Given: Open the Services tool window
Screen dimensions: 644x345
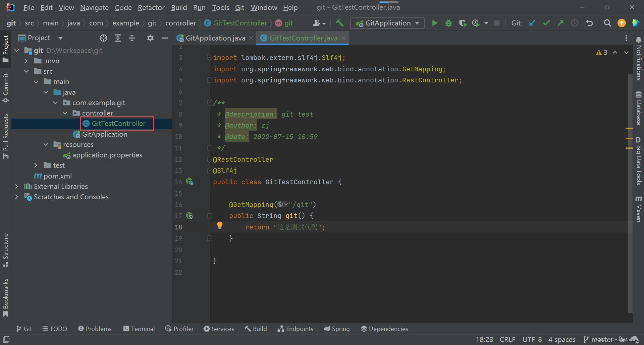Looking at the screenshot, I should [219, 329].
